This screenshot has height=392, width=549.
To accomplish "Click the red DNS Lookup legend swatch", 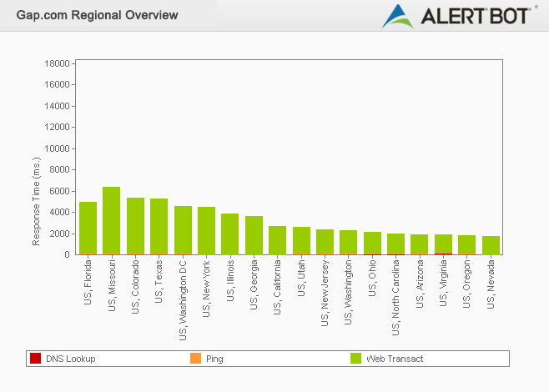I will 35,359.
